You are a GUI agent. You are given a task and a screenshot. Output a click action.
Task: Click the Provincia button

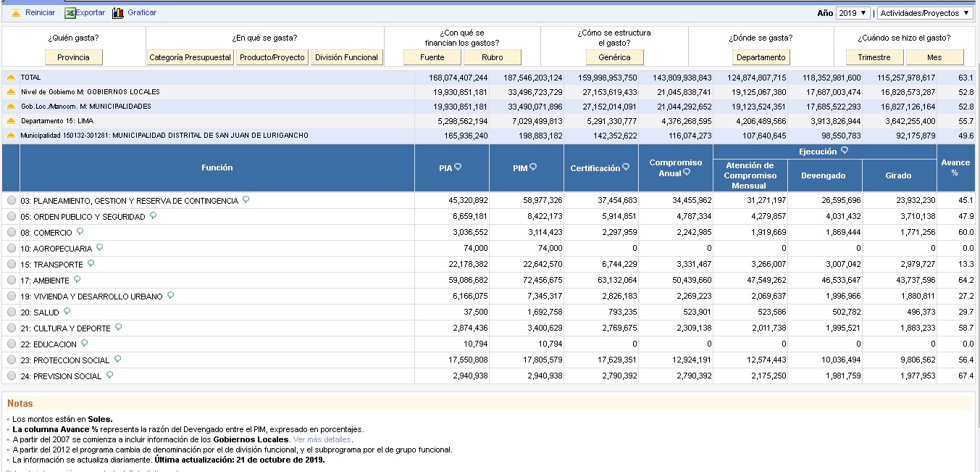click(x=74, y=57)
